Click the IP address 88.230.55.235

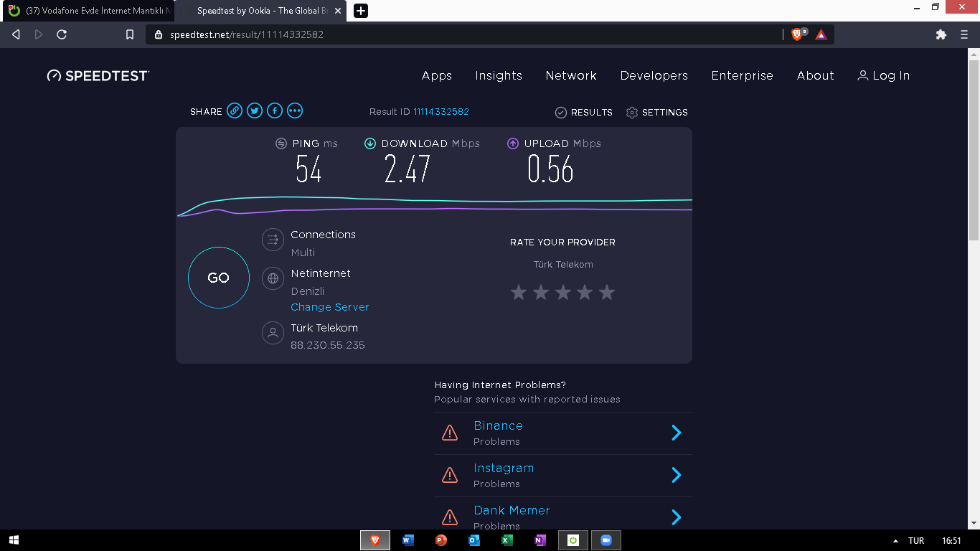tap(328, 345)
